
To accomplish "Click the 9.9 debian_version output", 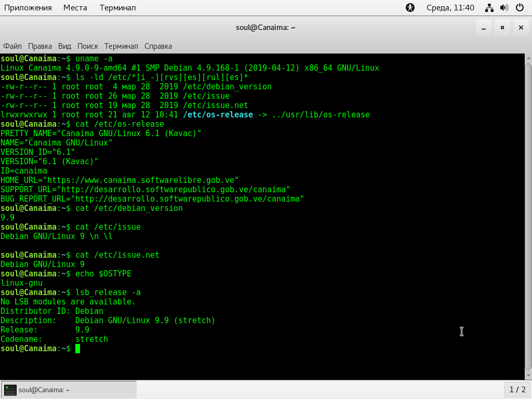I will pos(7,218).
